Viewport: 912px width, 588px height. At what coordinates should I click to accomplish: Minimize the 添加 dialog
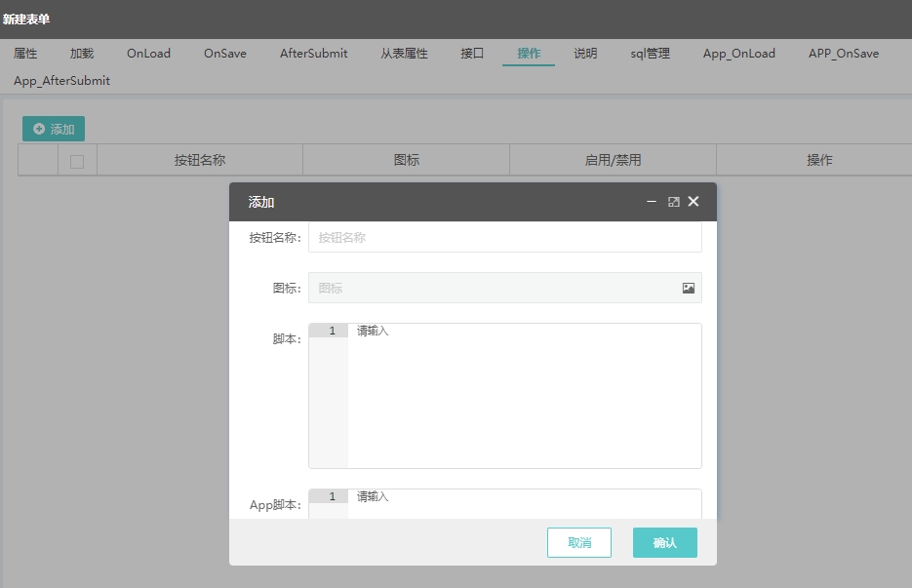click(x=652, y=201)
